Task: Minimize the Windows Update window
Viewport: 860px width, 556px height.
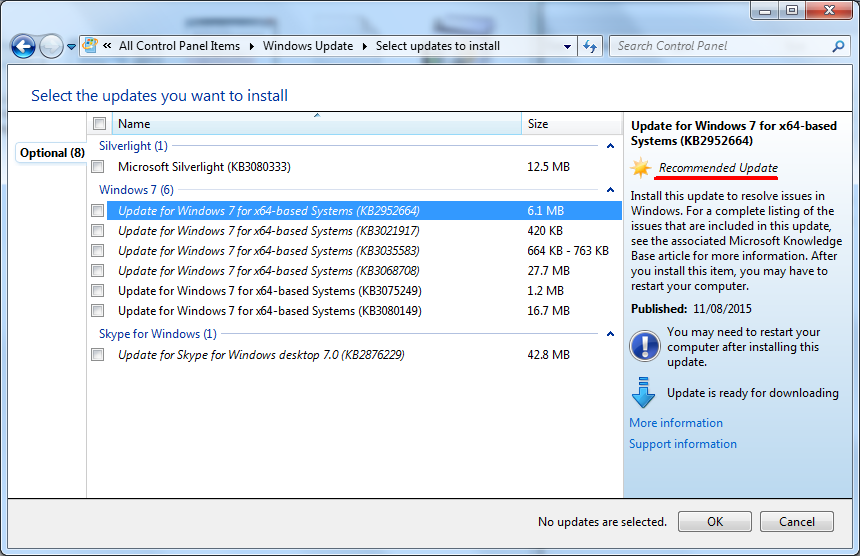Action: pos(765,10)
